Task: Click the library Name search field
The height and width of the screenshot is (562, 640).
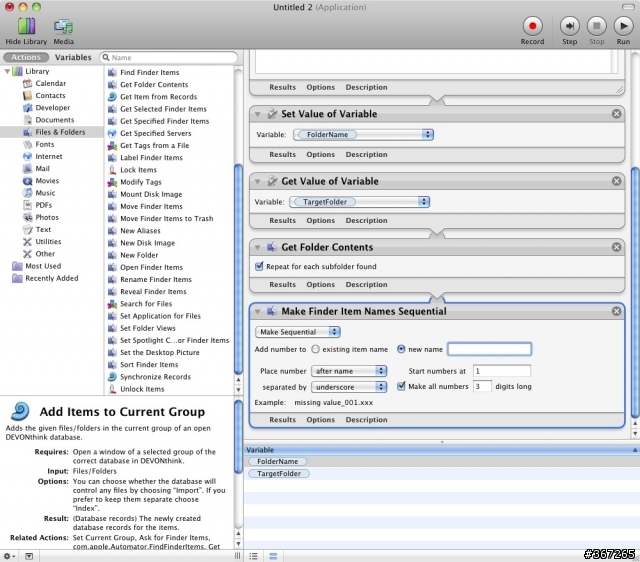Action: click(169, 58)
